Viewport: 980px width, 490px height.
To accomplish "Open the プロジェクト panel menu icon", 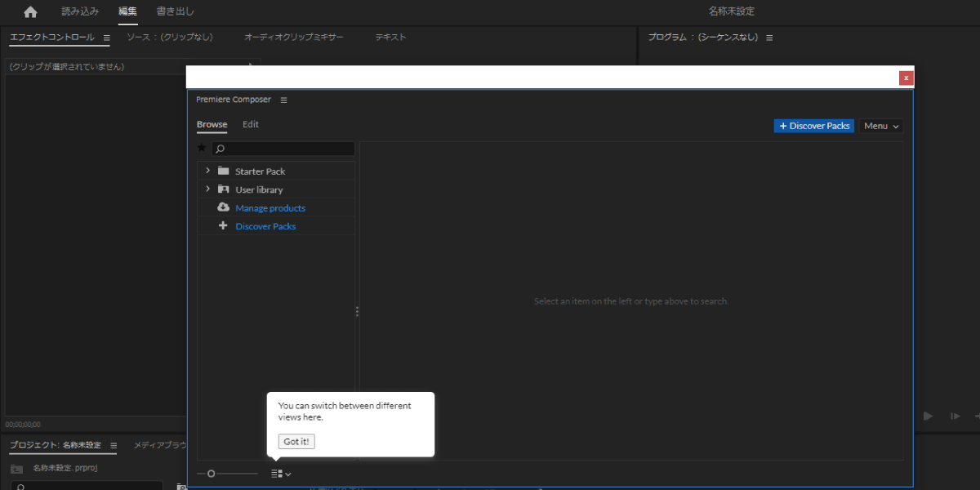I will click(x=114, y=446).
